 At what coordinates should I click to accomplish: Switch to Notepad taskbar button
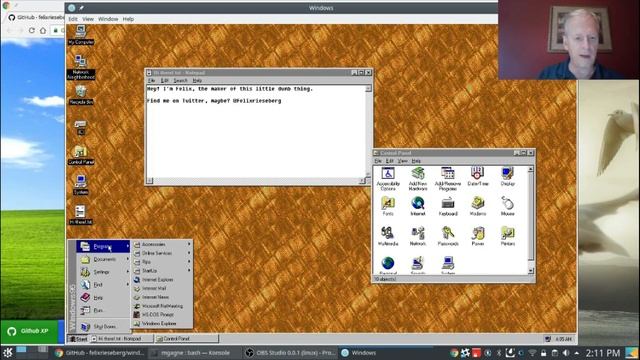coord(122,339)
